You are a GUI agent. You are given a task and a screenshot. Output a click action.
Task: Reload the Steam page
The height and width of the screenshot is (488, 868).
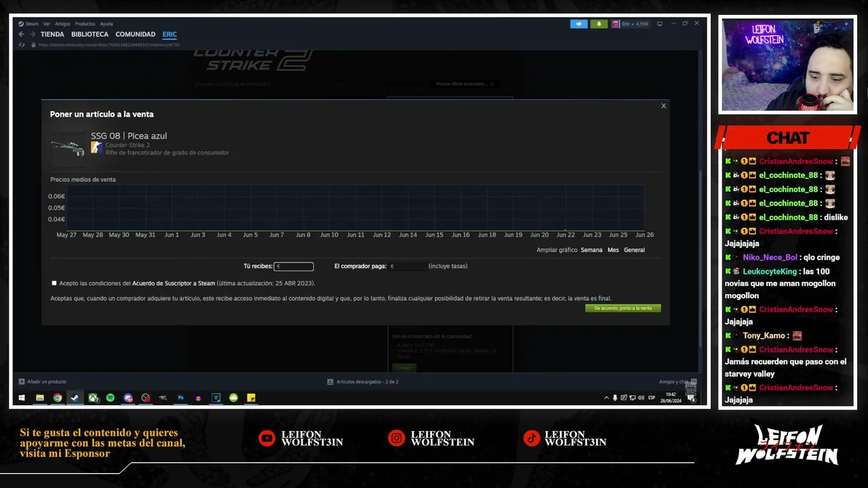click(22, 45)
